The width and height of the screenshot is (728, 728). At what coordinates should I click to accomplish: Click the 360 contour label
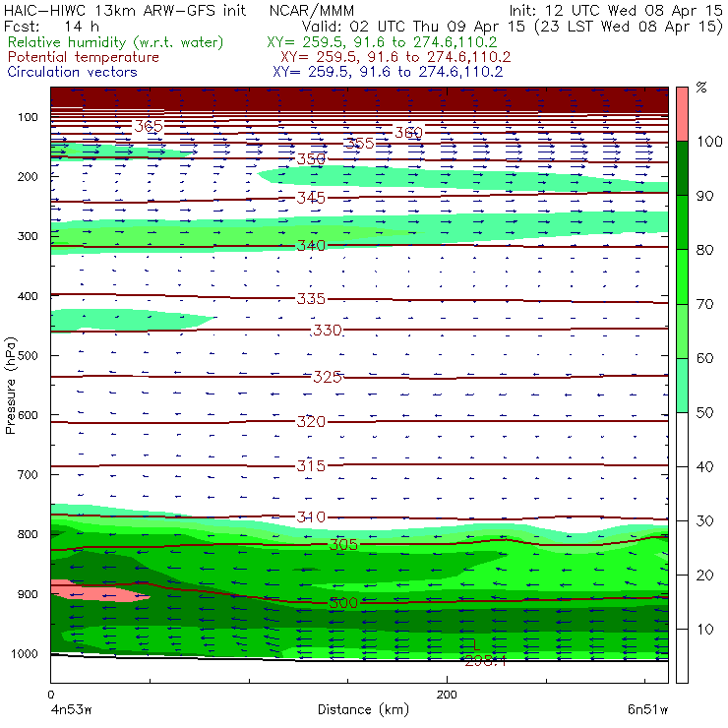click(x=408, y=133)
